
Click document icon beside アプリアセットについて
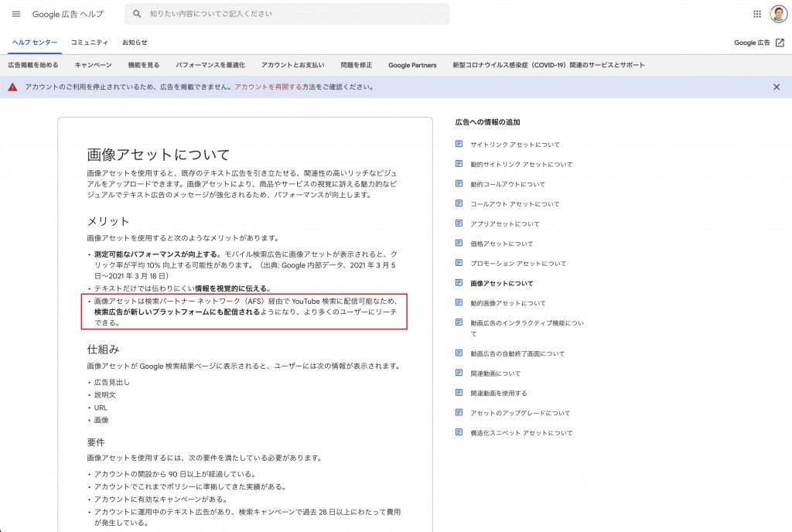tap(459, 223)
